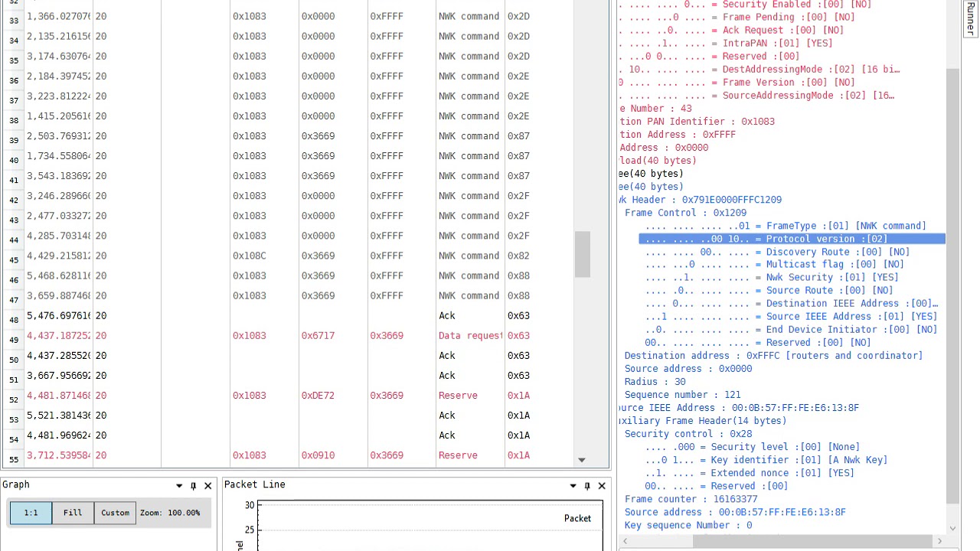Select the 1:1 graph zoom mode
This screenshot has height=551, width=980.
point(31,513)
